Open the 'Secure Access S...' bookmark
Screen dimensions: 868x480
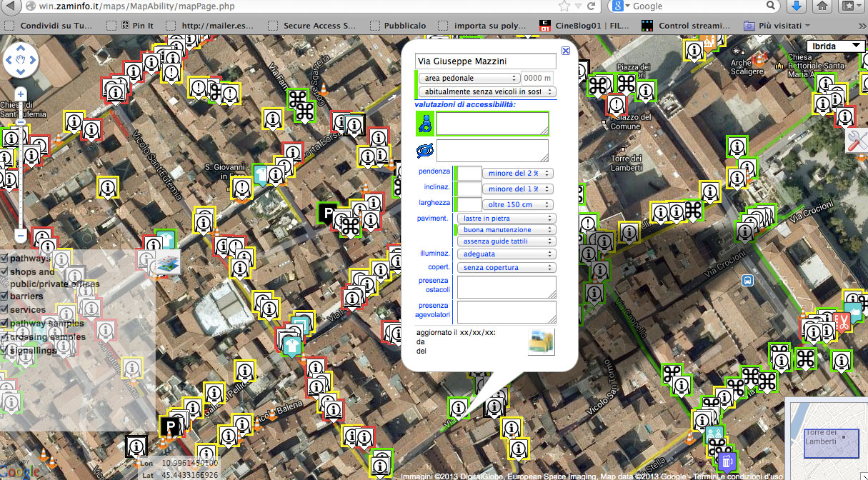(x=311, y=26)
